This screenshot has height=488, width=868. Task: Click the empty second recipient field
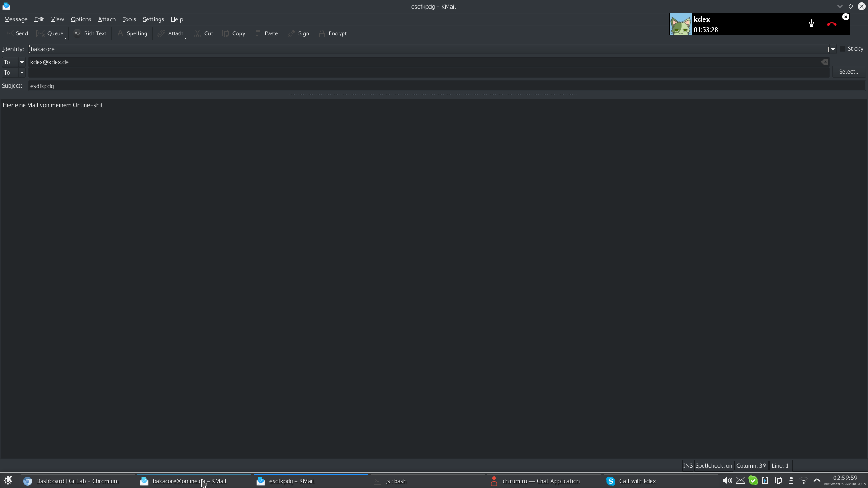pos(429,73)
